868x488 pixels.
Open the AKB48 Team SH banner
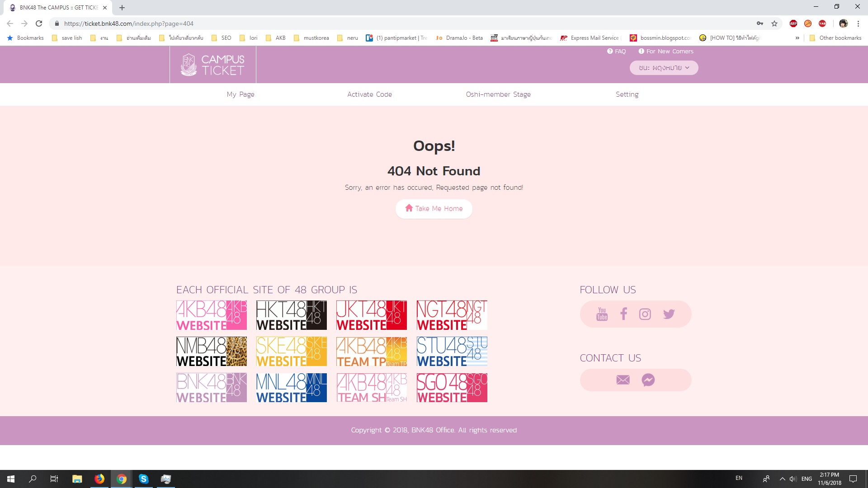372,388
